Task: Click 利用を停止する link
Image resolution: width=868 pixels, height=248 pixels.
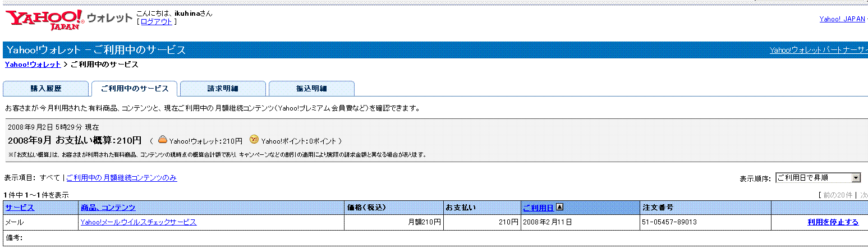Action: 833,222
